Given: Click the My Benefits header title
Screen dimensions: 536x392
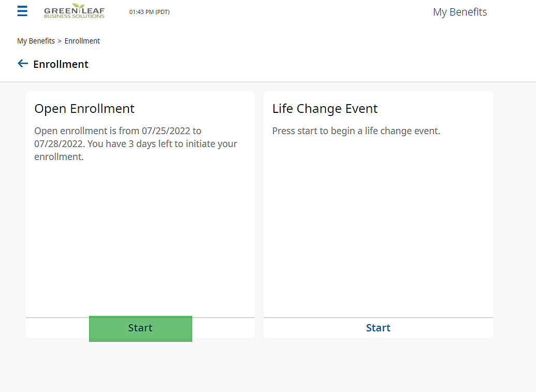Looking at the screenshot, I should pyautogui.click(x=460, y=12).
